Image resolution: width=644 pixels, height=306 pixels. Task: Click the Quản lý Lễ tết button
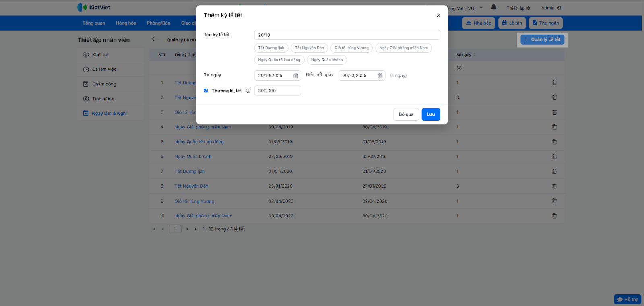(542, 39)
